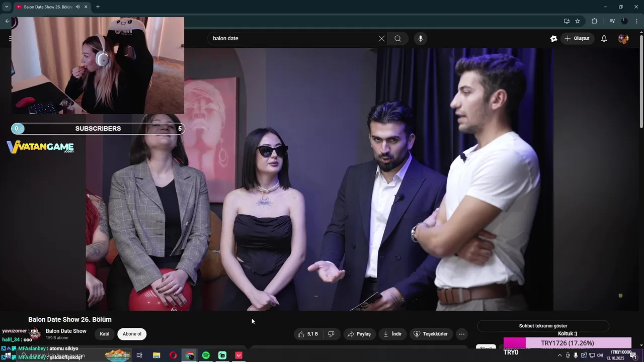Click the Katıl join button
The image size is (644, 362).
(x=105, y=334)
